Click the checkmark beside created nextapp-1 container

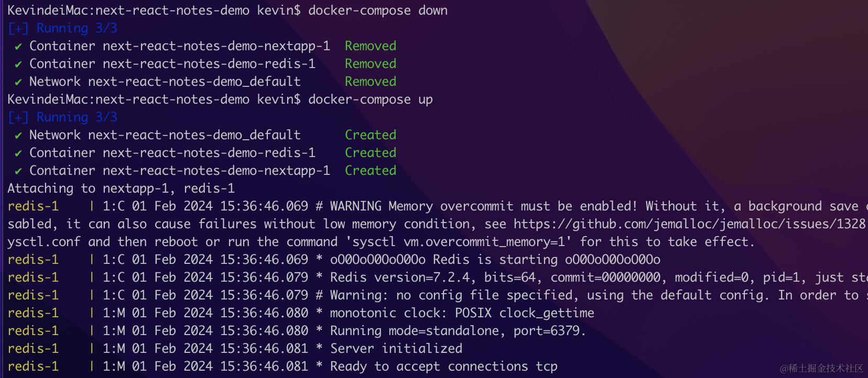[x=18, y=171]
